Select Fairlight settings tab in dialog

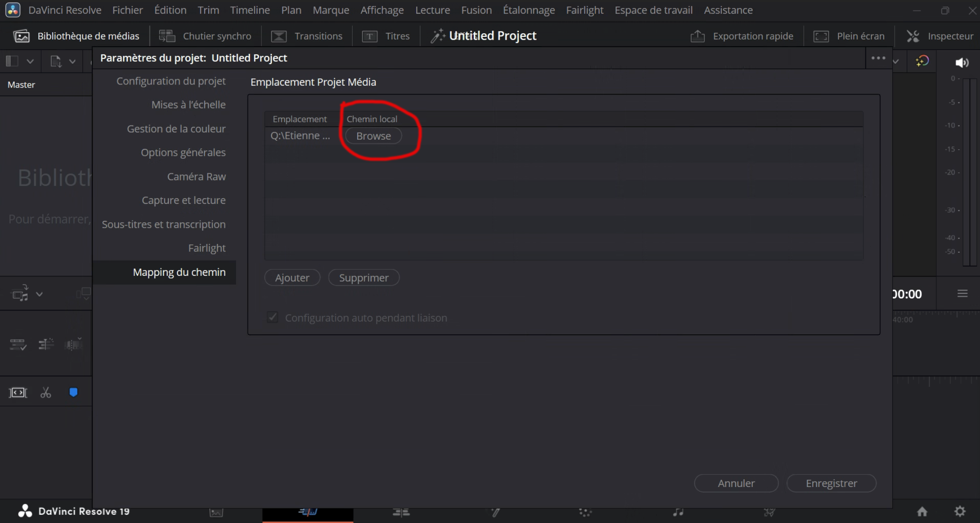pyautogui.click(x=207, y=248)
